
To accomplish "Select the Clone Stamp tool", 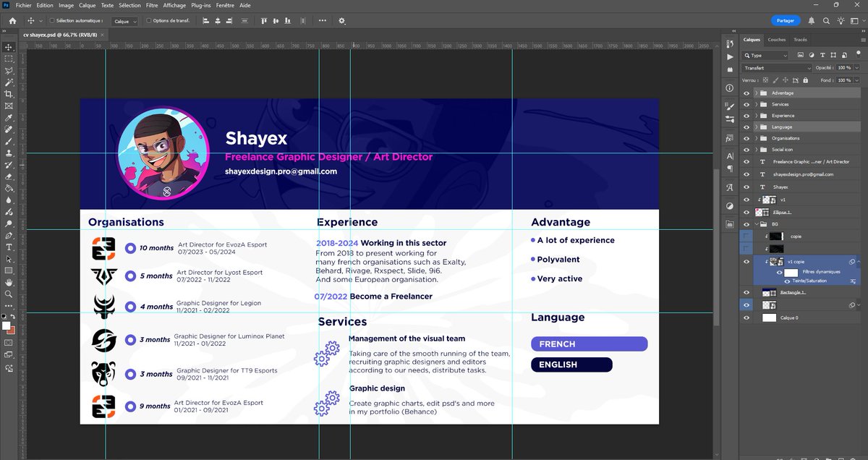I will click(9, 153).
